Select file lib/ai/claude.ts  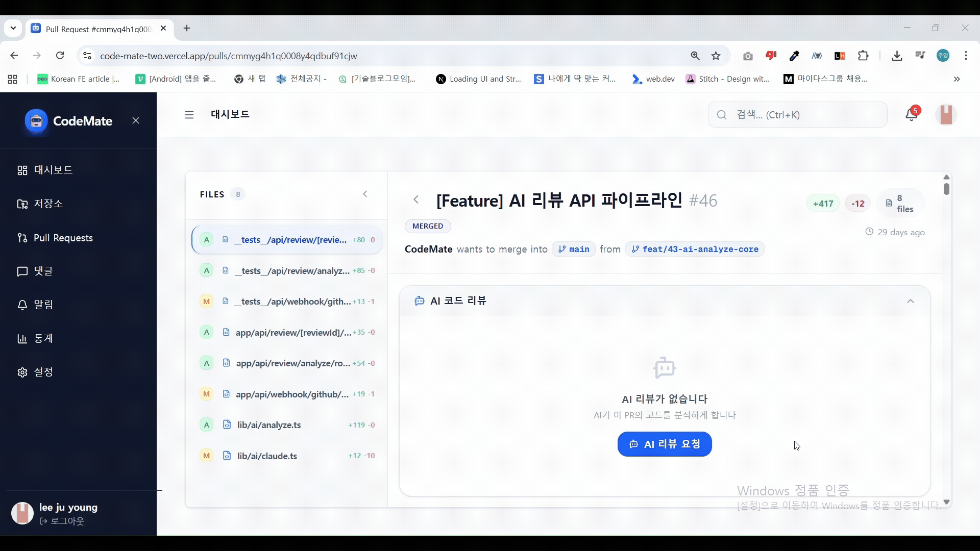pos(287,456)
